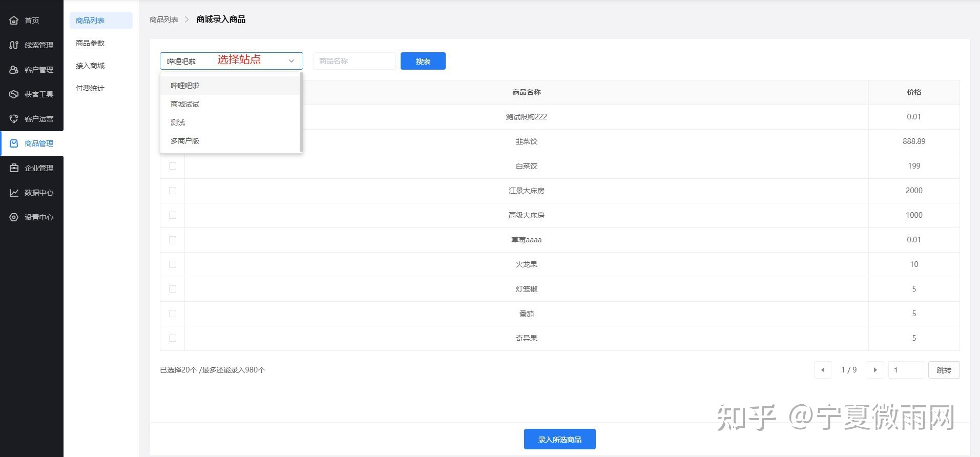The image size is (980, 457).
Task: Choose 商城试试 from the site list
Action: point(185,104)
